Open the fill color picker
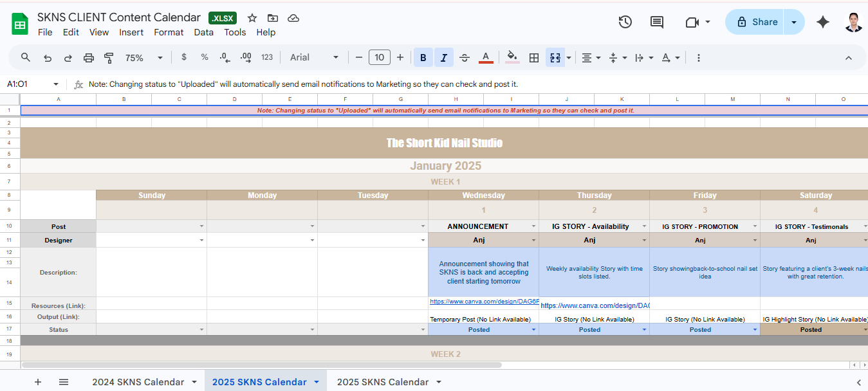 click(512, 58)
